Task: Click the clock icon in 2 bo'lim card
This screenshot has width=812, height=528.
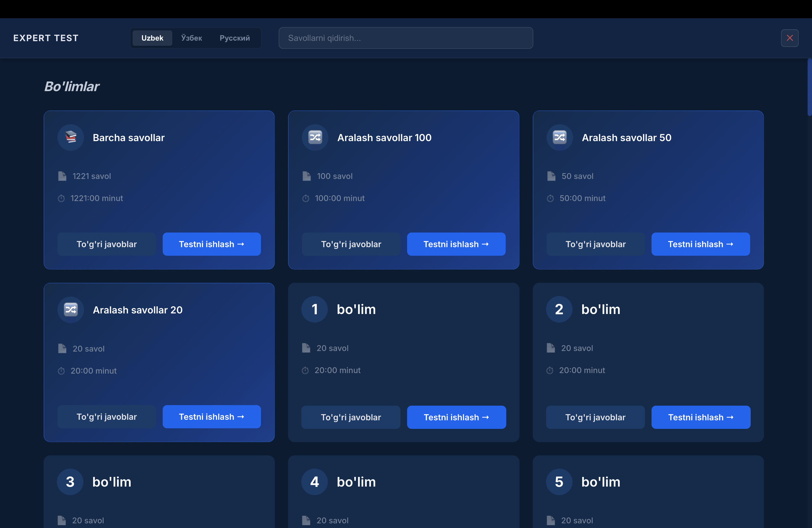Action: tap(550, 370)
